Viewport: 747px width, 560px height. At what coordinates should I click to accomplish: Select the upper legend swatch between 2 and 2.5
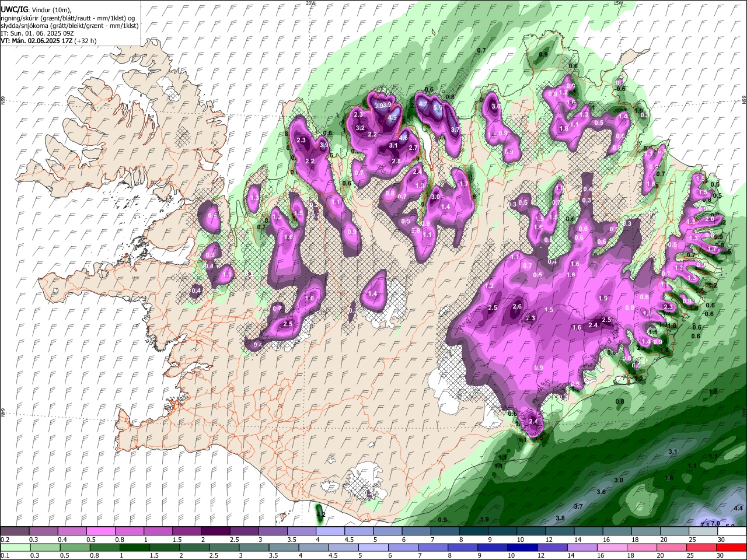coord(215,531)
